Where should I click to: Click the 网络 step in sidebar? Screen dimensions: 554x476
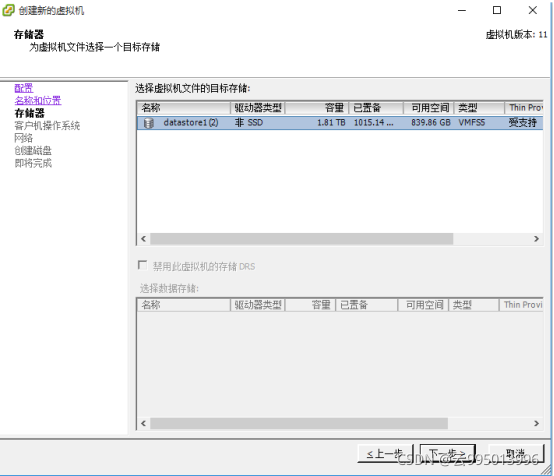click(x=24, y=138)
